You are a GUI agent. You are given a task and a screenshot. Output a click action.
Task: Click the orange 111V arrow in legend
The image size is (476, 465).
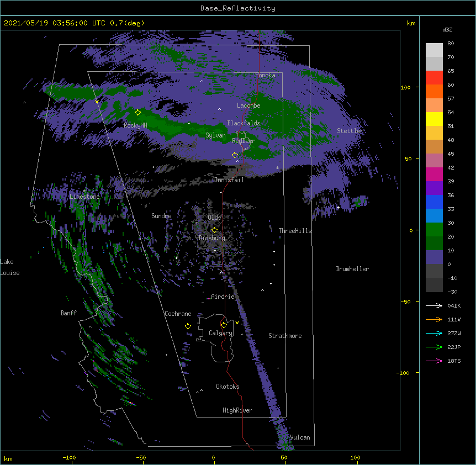pos(434,319)
